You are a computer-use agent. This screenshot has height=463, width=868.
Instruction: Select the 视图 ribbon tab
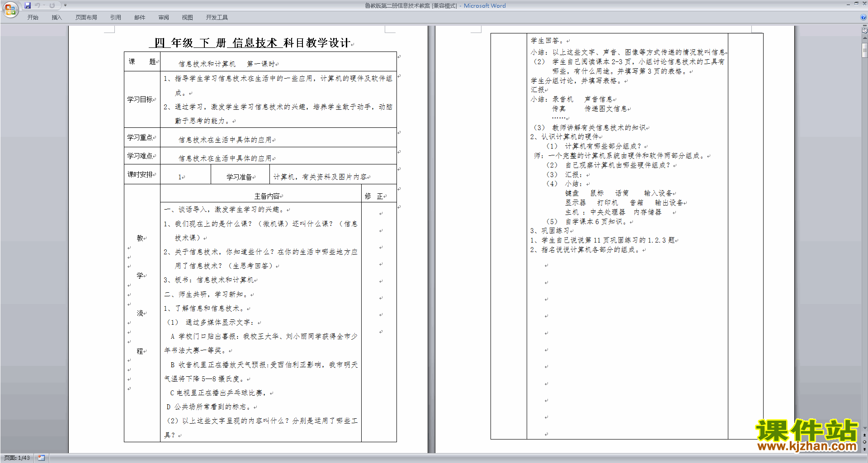pos(188,18)
